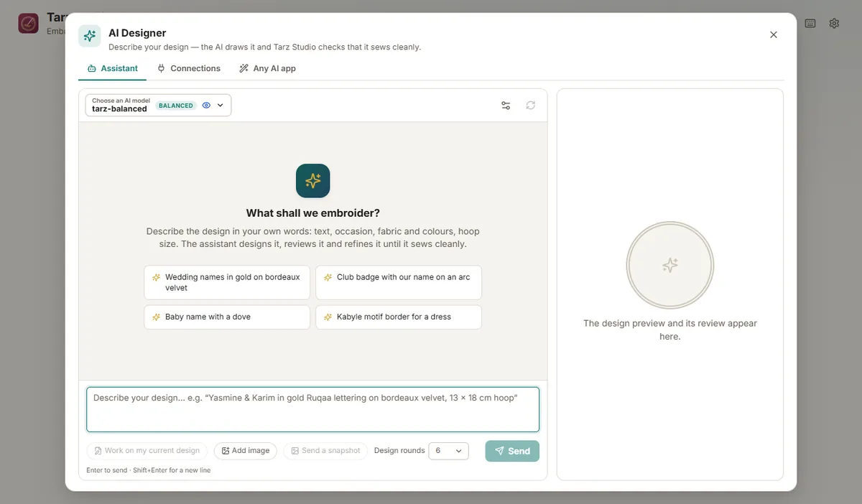Expand the AI model dropdown (tarz-balanced)
This screenshot has width=862, height=504.
[x=158, y=105]
